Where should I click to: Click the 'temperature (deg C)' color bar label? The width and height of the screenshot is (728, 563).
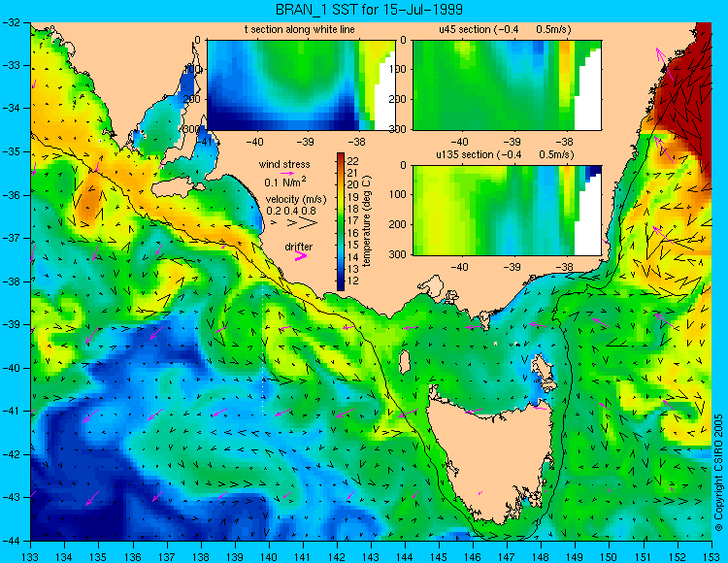pos(367,221)
